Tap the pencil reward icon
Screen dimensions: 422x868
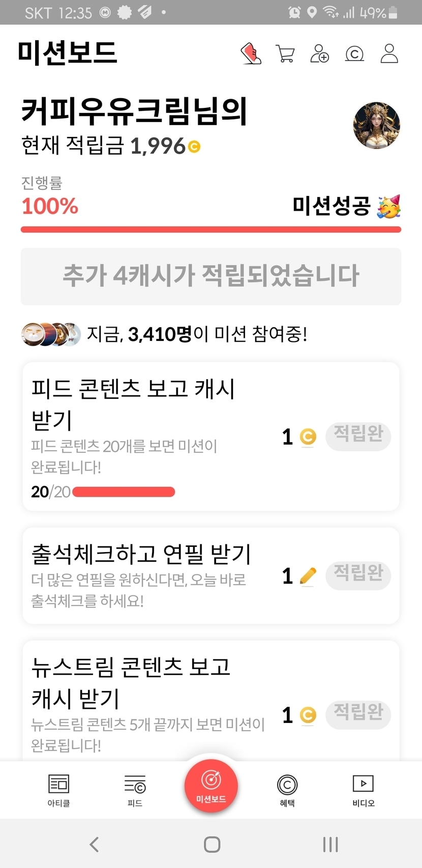[x=308, y=576]
